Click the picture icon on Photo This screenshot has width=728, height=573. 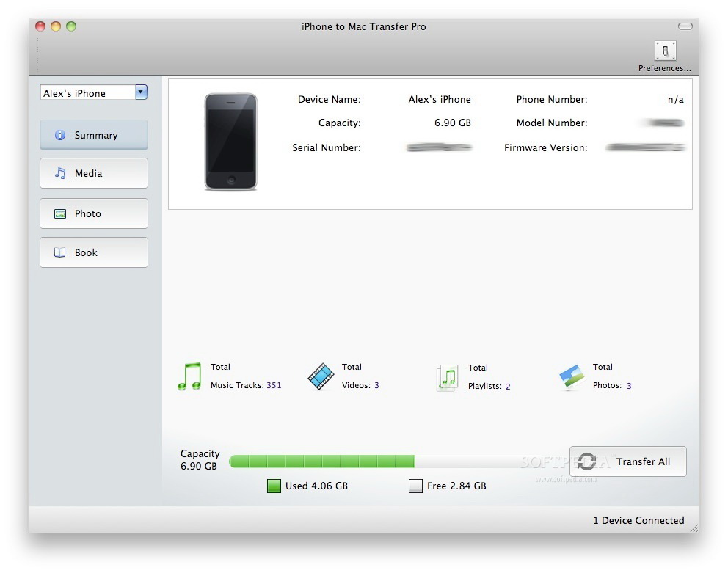tap(60, 213)
